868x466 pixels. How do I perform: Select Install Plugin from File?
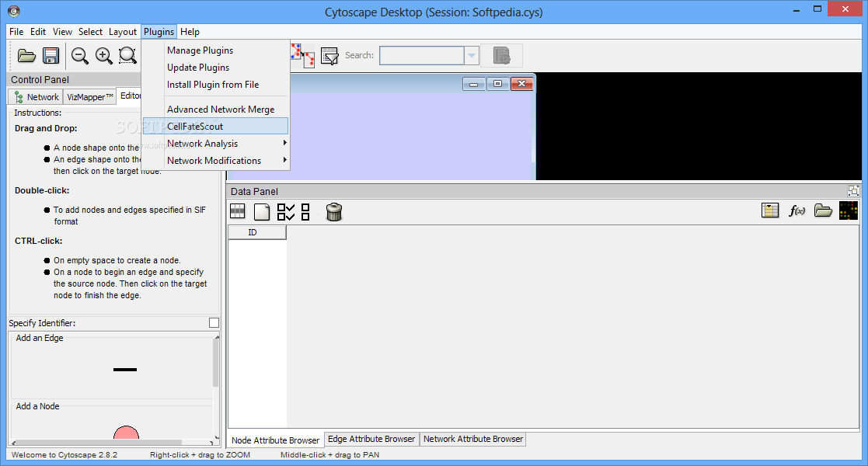point(216,85)
